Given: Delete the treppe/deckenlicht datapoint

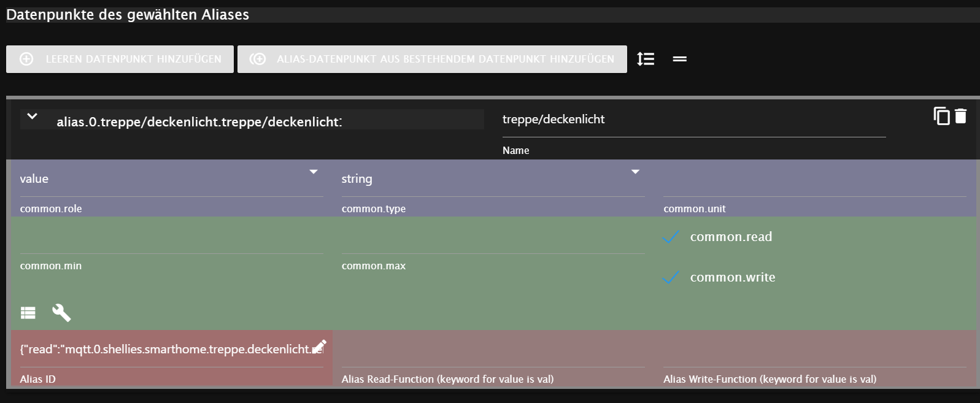Looking at the screenshot, I should [961, 116].
